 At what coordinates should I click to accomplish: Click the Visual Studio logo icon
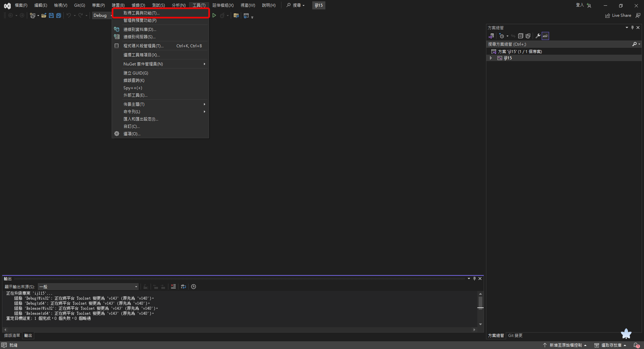(7, 5)
